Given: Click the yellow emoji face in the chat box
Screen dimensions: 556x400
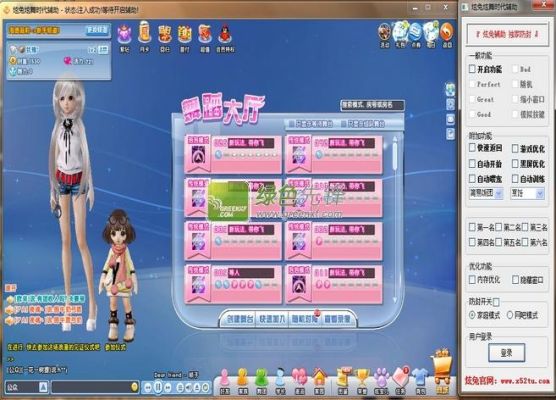Looking at the screenshot, I should pos(134,387).
